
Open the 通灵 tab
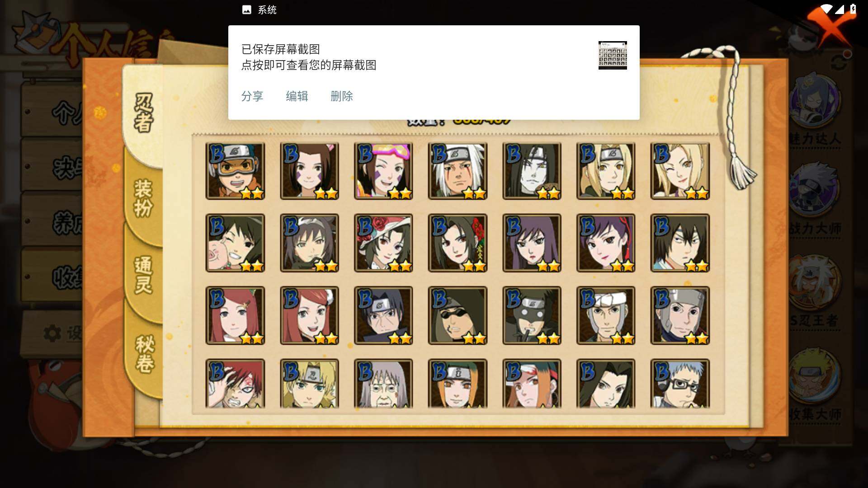[x=144, y=275]
